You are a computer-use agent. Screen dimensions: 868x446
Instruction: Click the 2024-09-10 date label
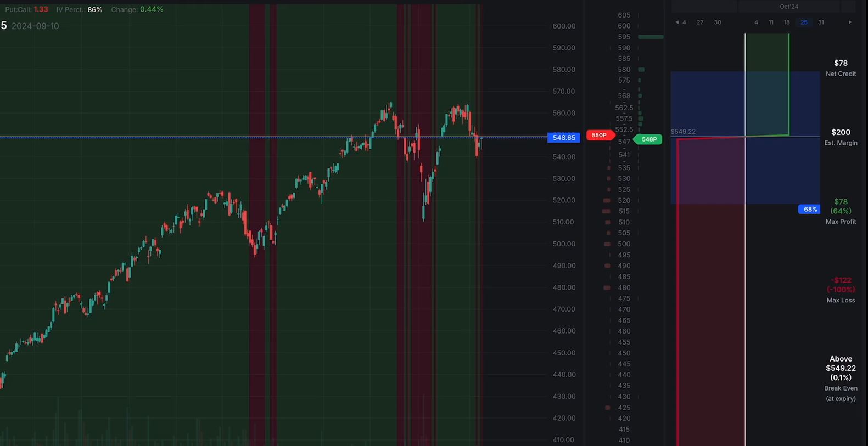tap(35, 26)
